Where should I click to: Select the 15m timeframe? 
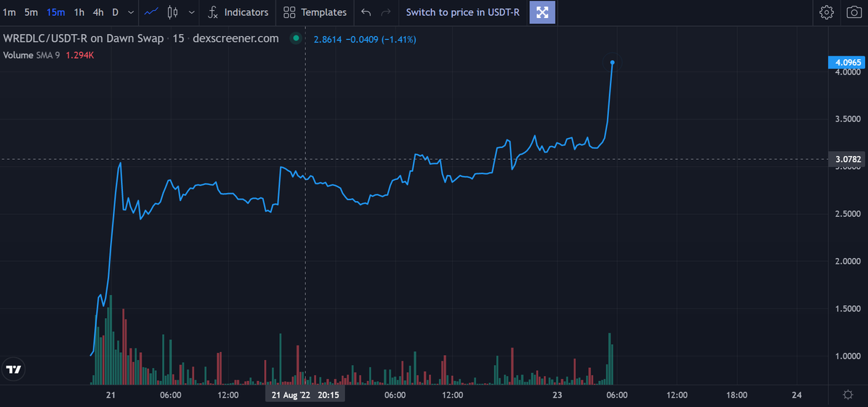click(56, 12)
